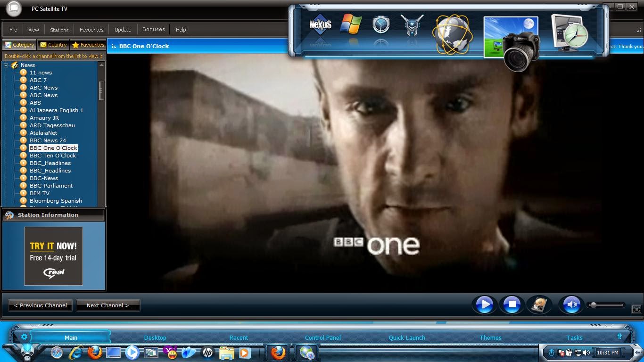Mute audio with the speaker toggle
This screenshot has width=644, height=362.
[571, 304]
